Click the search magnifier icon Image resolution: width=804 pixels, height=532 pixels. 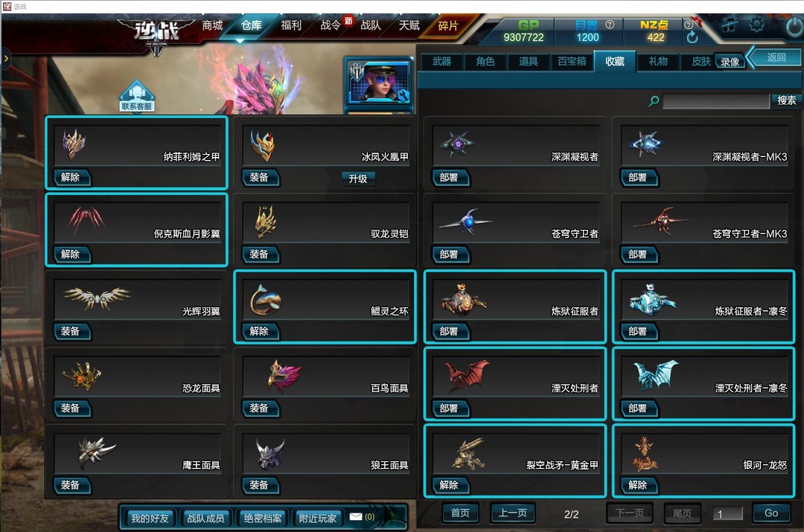654,101
